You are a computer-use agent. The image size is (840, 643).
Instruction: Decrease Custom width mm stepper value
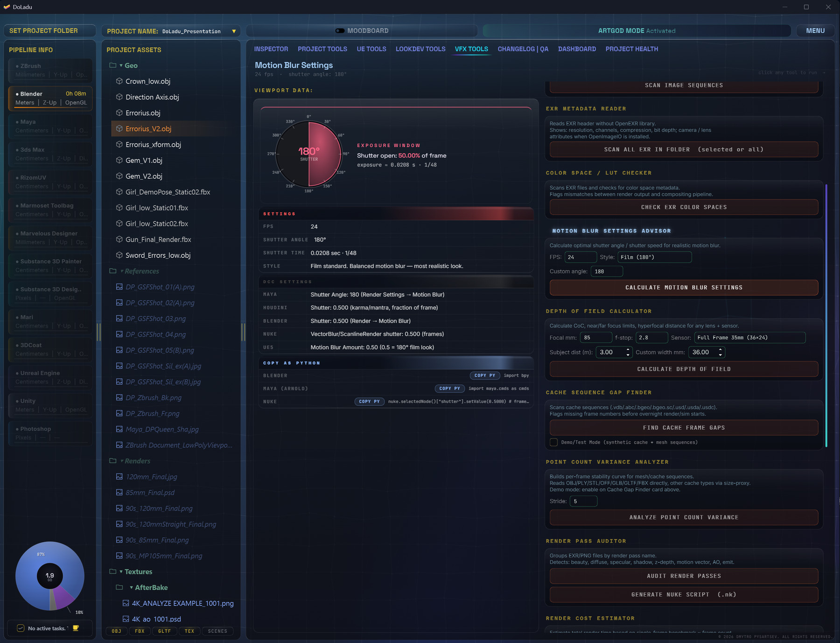720,355
